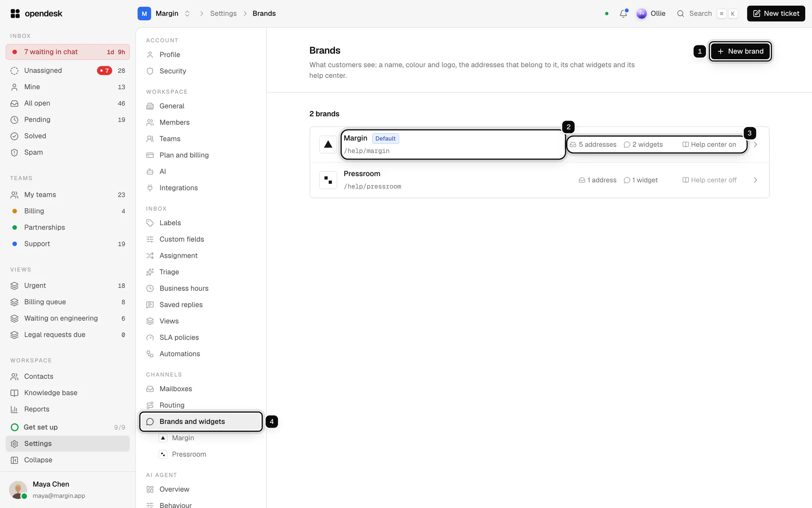Click the Settings breadcrumb link

pyautogui.click(x=223, y=14)
